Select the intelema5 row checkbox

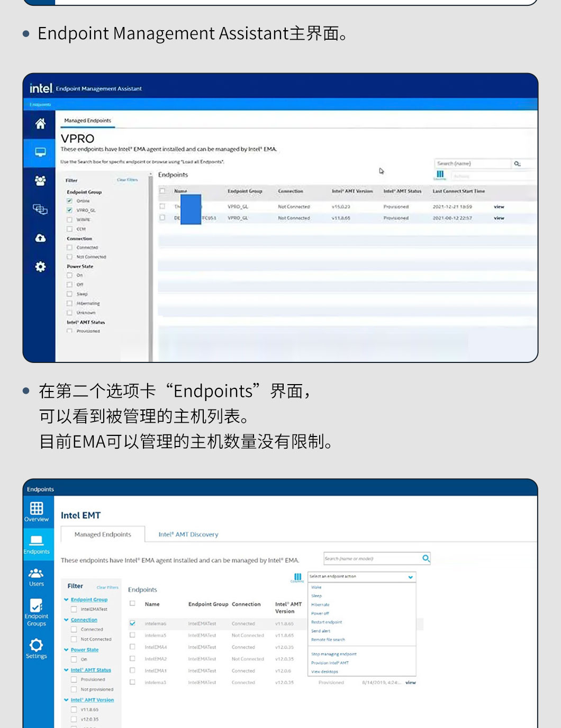point(132,635)
